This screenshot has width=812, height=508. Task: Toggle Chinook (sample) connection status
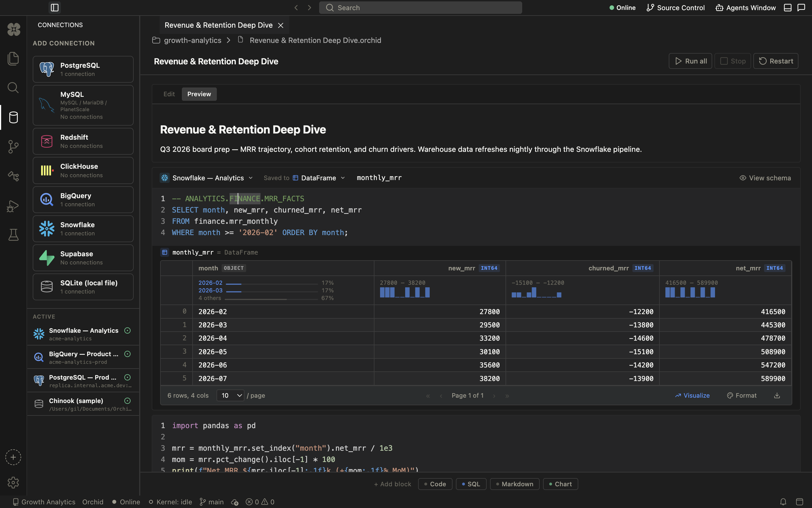pos(127,401)
